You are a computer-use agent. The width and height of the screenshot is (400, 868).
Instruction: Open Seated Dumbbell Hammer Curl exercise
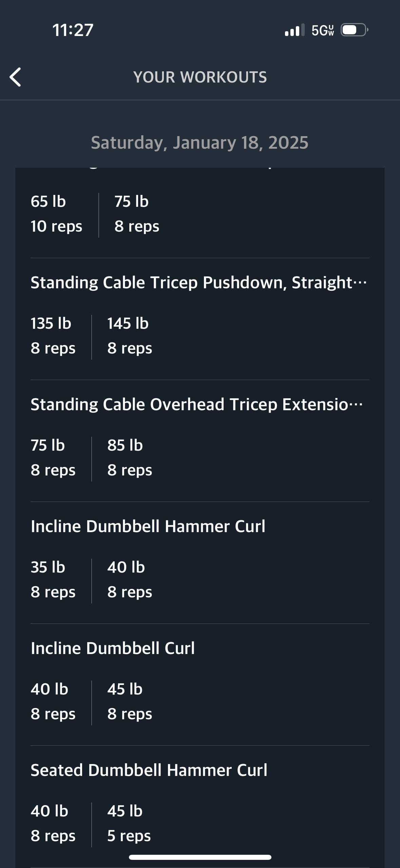(x=149, y=770)
